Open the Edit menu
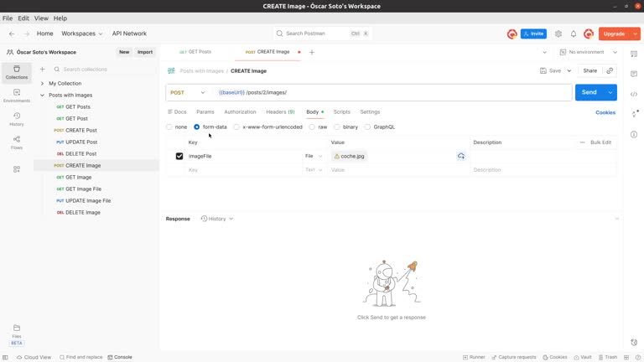Image resolution: width=644 pixels, height=362 pixels. click(23, 18)
